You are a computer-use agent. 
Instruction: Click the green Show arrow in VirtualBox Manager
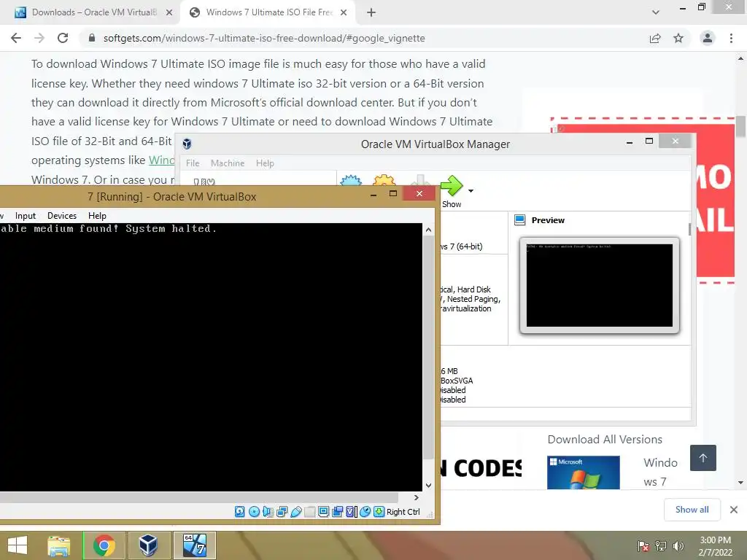tap(451, 186)
